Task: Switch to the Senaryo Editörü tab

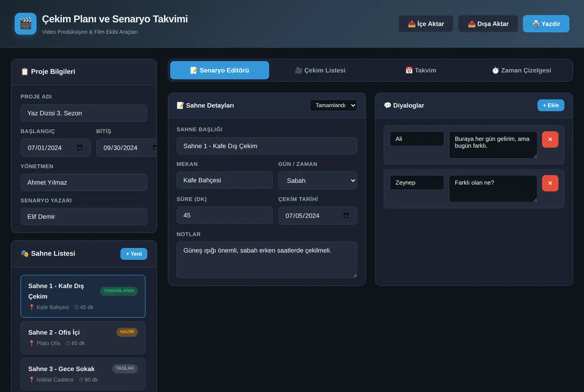Action: (219, 70)
